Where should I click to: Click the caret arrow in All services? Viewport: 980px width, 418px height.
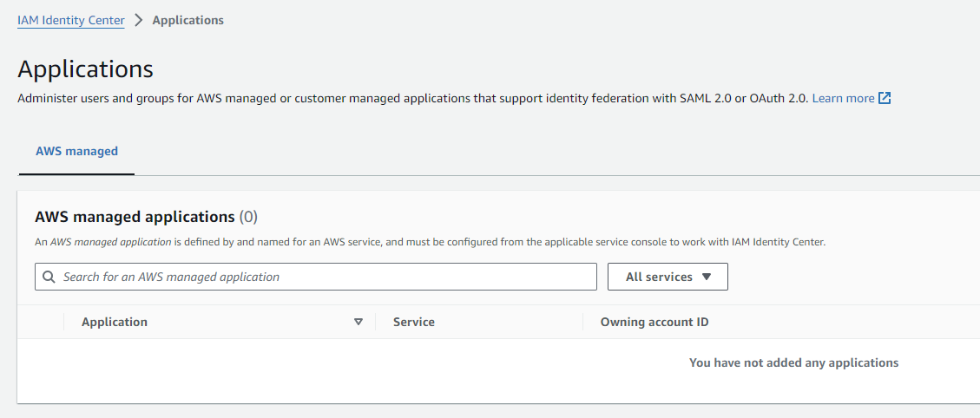click(x=706, y=277)
